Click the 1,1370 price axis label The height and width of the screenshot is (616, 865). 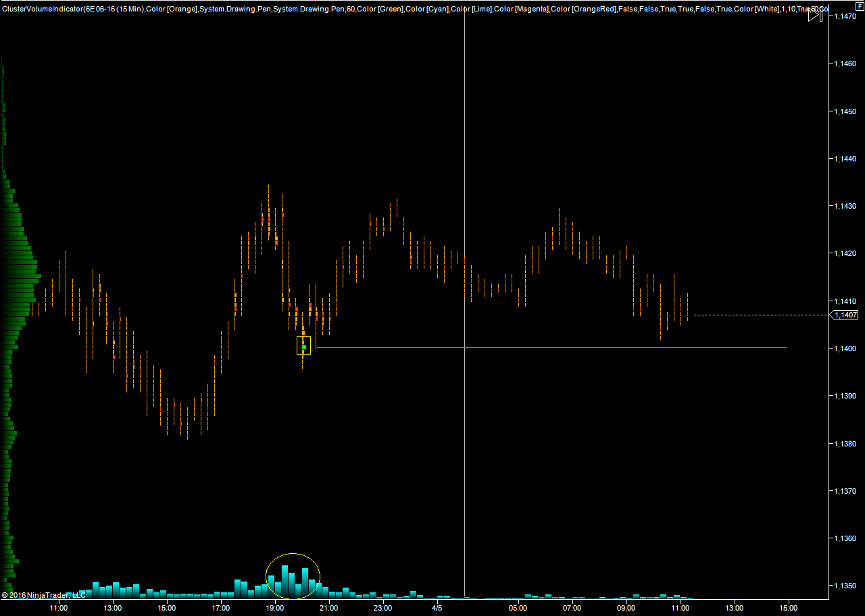847,491
